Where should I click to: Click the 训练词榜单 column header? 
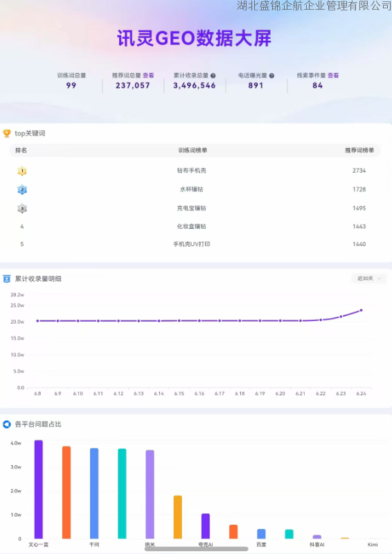pos(193,150)
